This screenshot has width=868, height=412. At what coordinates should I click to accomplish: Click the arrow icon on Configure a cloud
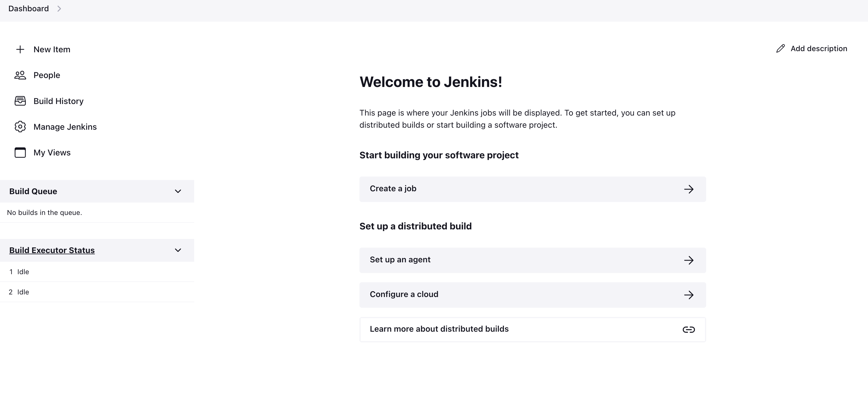pyautogui.click(x=689, y=295)
